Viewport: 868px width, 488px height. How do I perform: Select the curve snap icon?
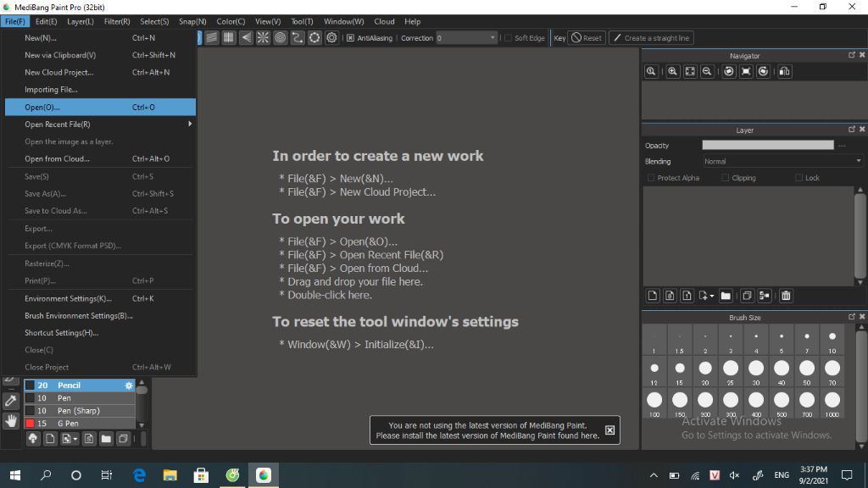click(x=298, y=37)
